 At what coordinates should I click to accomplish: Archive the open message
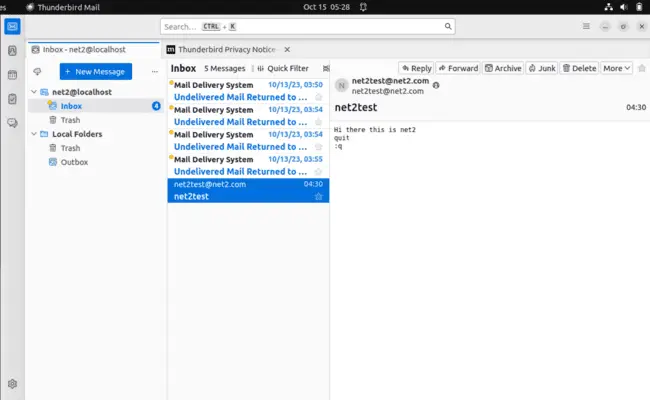click(x=503, y=68)
